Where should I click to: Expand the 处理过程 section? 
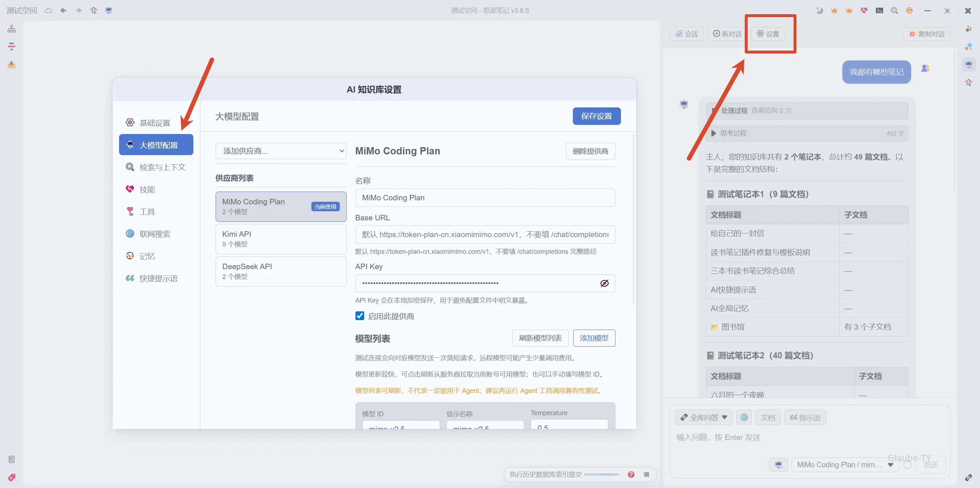point(807,111)
